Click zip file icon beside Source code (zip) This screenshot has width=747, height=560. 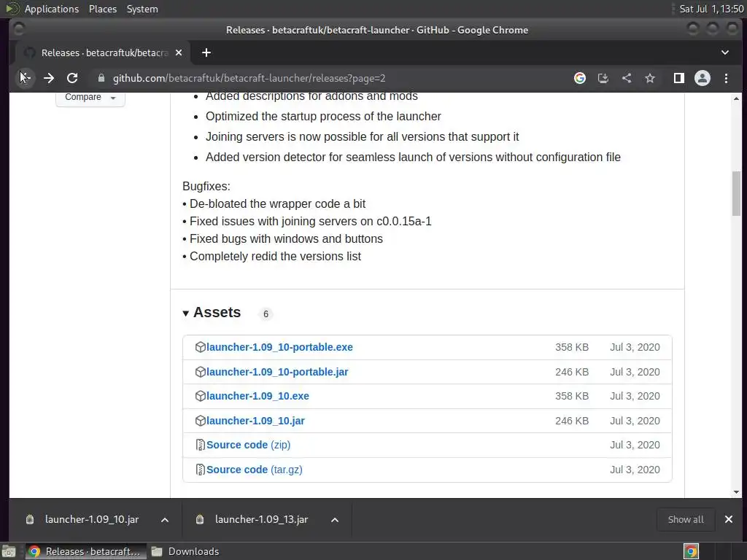click(x=200, y=445)
